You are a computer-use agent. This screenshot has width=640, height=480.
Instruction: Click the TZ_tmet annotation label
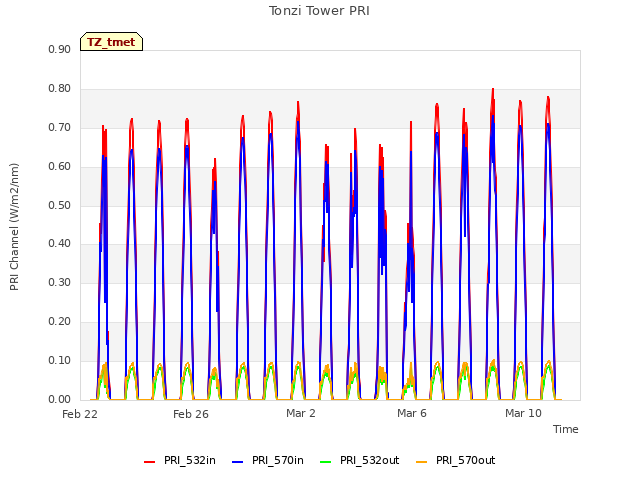tap(111, 42)
